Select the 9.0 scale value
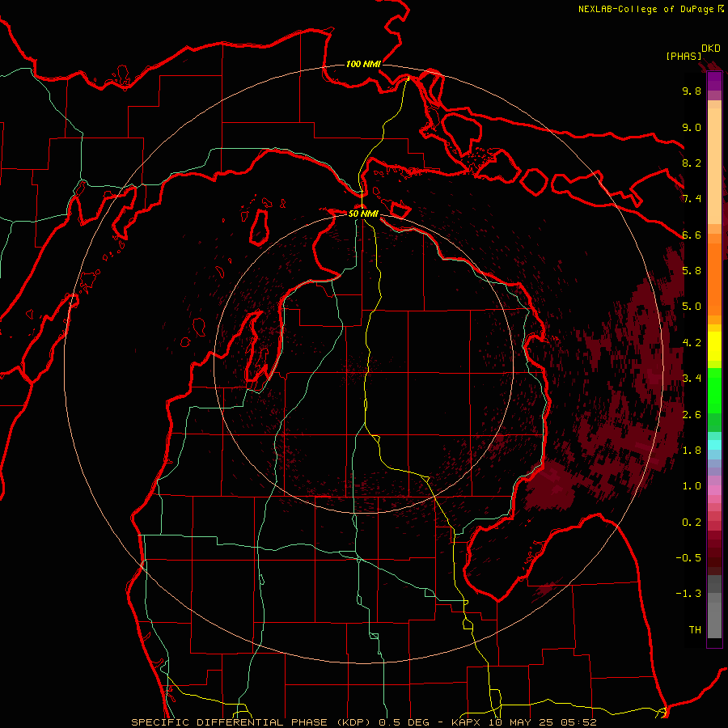The width and height of the screenshot is (728, 728). click(x=692, y=127)
